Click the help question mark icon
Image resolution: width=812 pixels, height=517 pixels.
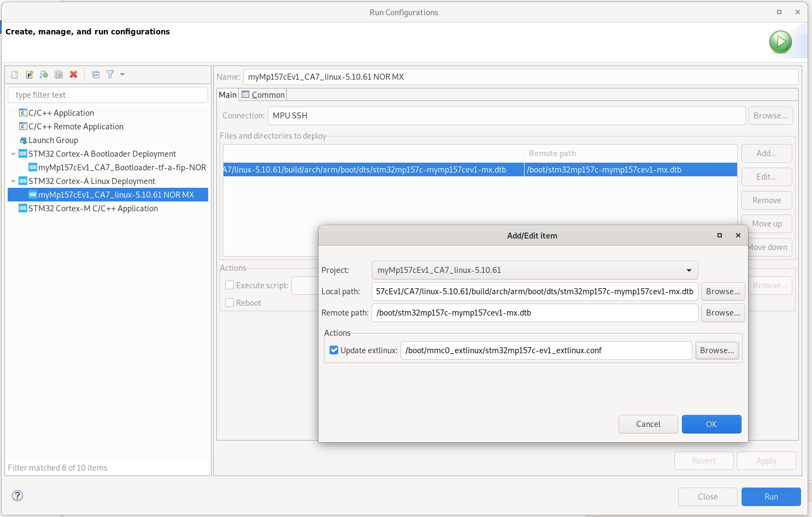pos(17,496)
